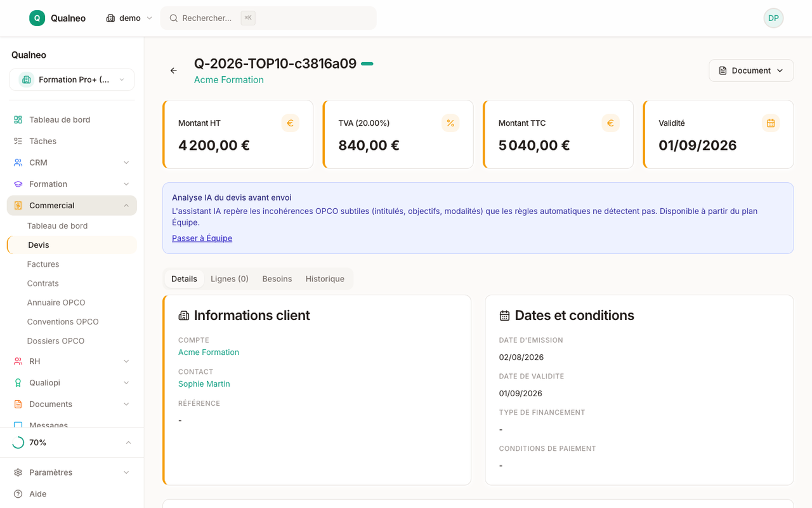The width and height of the screenshot is (812, 508).
Task: Expand the Documents section chevron
Action: tap(126, 404)
